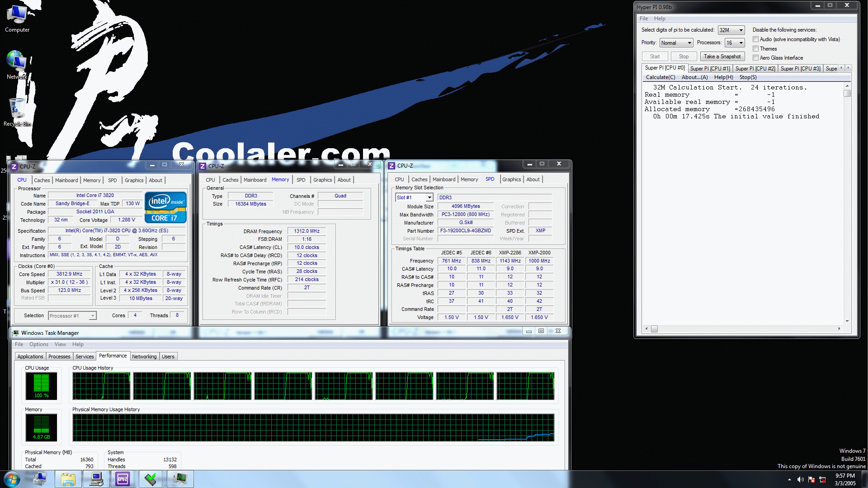Switch to Task Manager Networking tab

pyautogui.click(x=144, y=357)
